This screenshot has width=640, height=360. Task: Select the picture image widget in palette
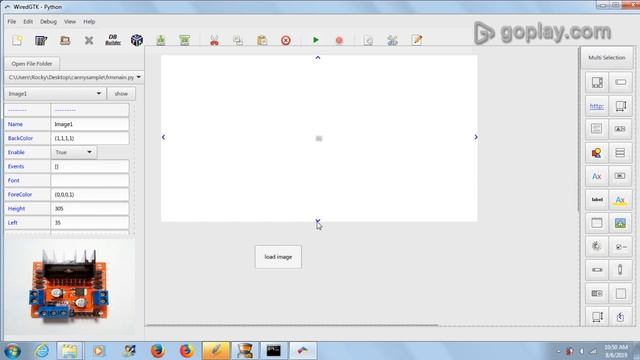620,223
